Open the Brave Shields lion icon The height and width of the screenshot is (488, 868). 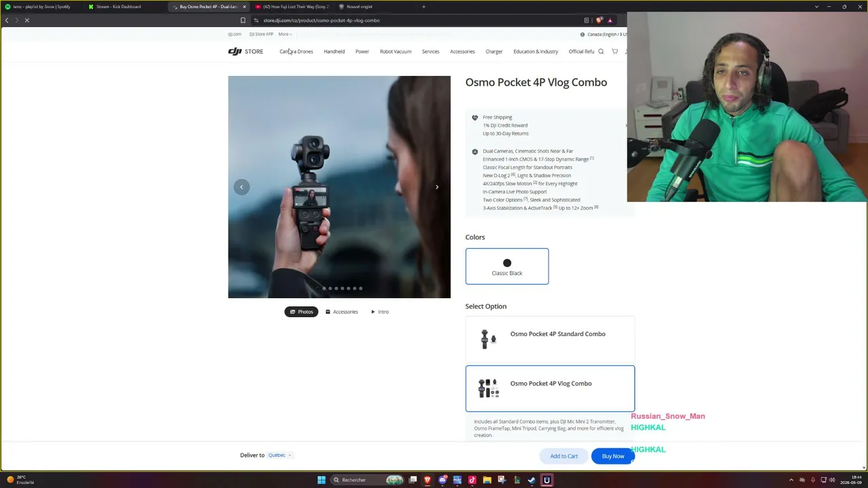pos(599,20)
